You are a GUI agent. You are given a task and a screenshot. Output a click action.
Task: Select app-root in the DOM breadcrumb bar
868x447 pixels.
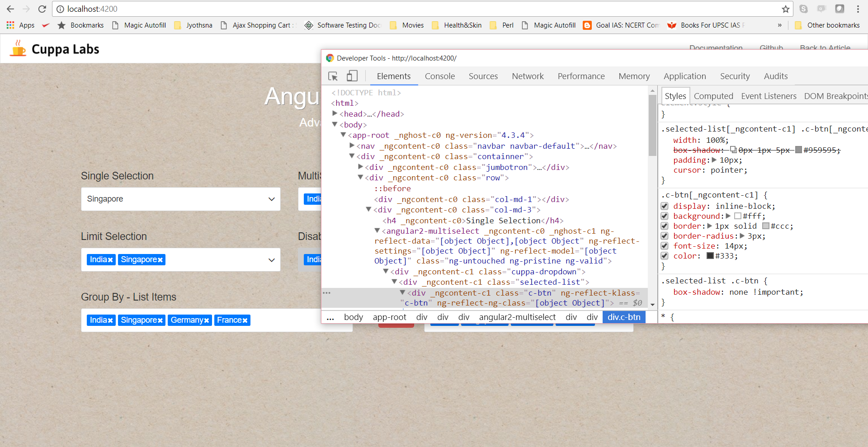point(389,317)
